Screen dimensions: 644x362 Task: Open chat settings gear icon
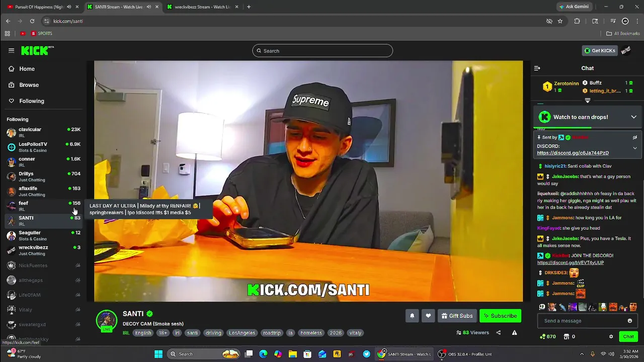611,336
